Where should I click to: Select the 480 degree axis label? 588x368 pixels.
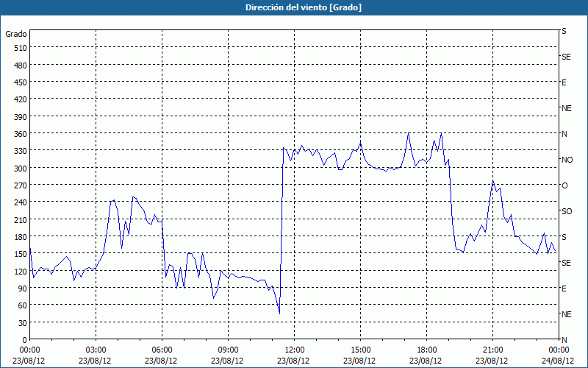21,66
